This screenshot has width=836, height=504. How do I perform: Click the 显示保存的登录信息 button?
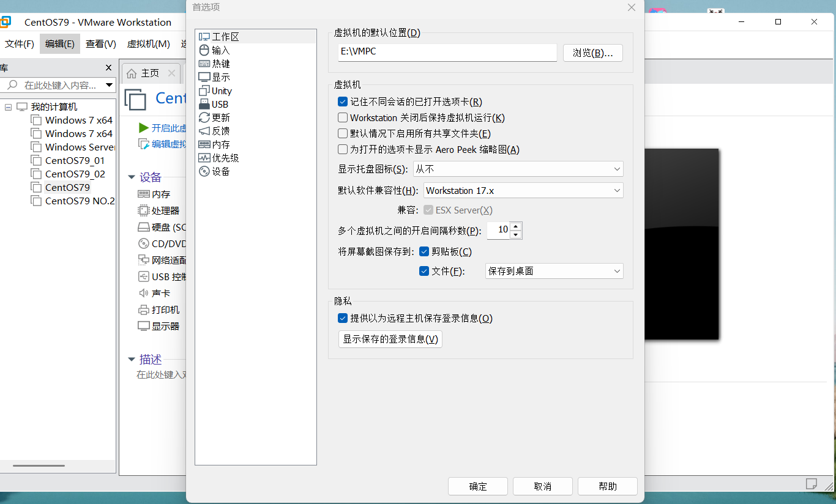click(x=390, y=339)
